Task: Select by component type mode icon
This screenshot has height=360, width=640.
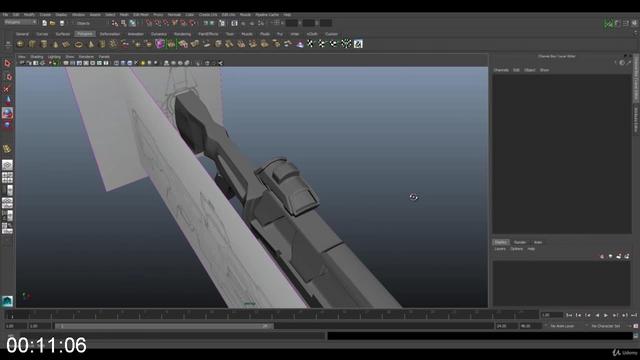Action: (x=133, y=23)
